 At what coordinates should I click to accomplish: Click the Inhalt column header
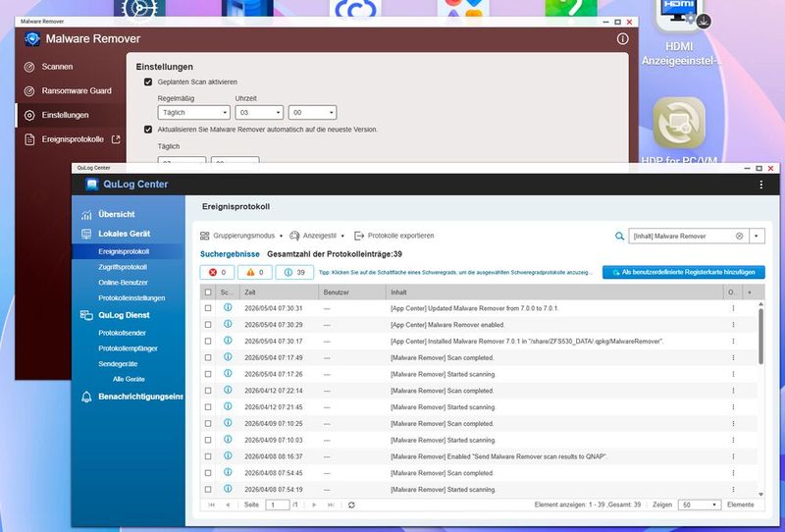point(554,293)
